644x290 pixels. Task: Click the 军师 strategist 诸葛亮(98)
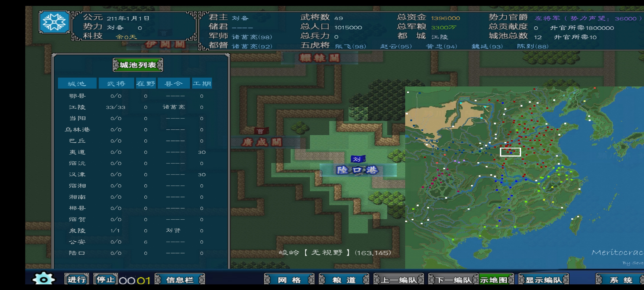coord(252,37)
